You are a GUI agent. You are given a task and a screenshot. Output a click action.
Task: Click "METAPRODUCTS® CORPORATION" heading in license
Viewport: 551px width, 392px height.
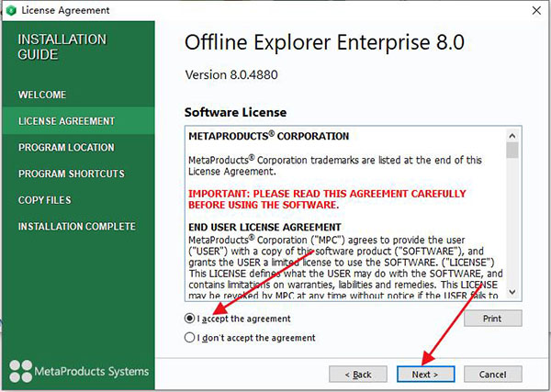268,136
